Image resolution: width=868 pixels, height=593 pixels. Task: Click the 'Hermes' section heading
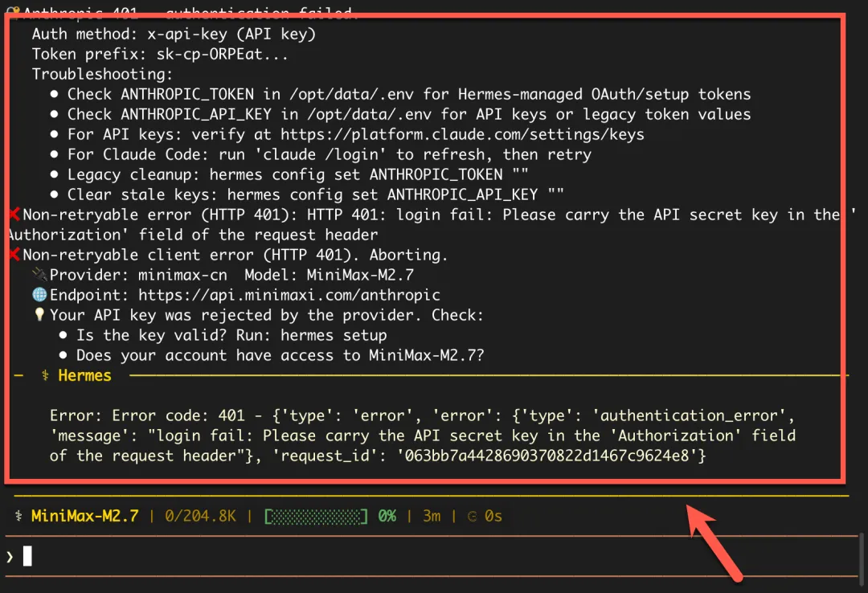coord(84,375)
